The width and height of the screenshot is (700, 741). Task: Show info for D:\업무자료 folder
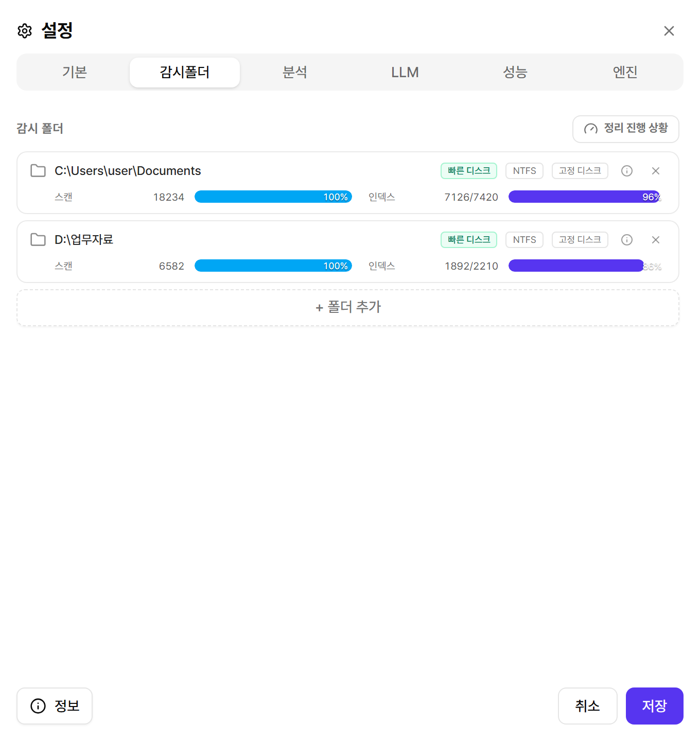[x=627, y=240]
